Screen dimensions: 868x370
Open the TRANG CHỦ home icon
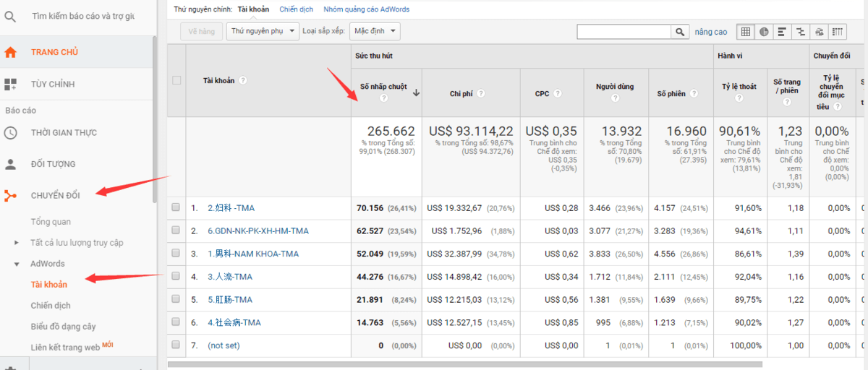click(10, 52)
